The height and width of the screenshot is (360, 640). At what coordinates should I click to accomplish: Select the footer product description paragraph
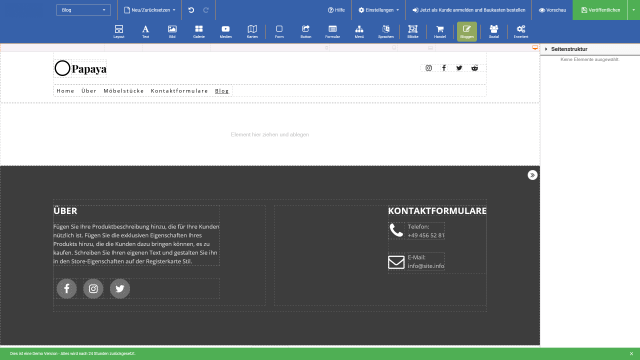[136, 244]
